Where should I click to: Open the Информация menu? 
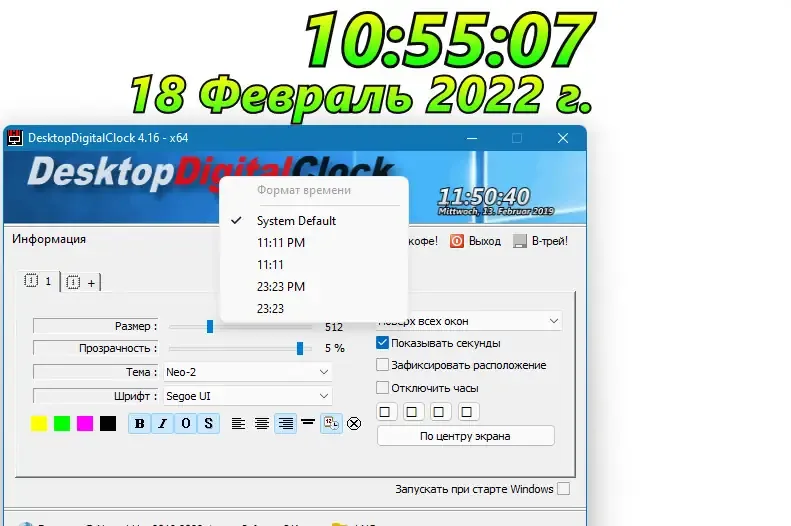click(49, 239)
